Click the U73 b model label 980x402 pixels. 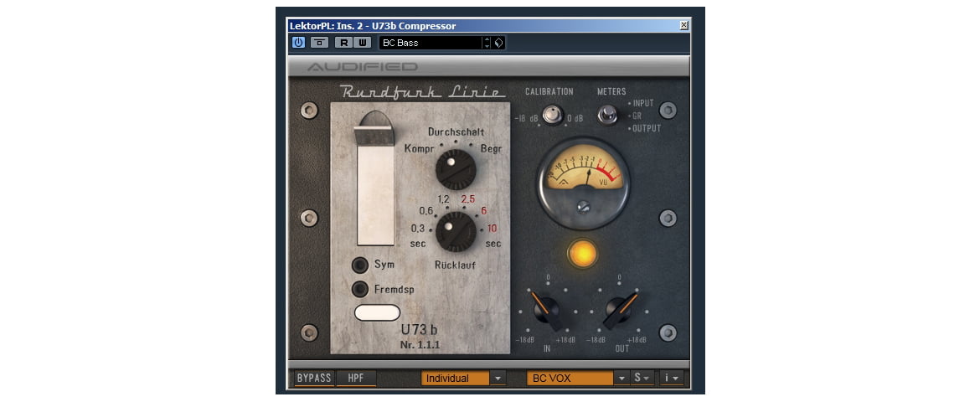pyautogui.click(x=420, y=329)
